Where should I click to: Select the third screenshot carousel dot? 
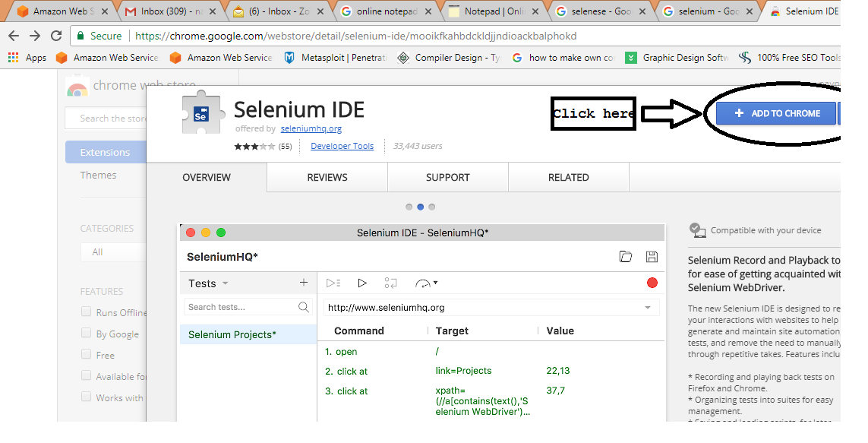click(x=432, y=207)
